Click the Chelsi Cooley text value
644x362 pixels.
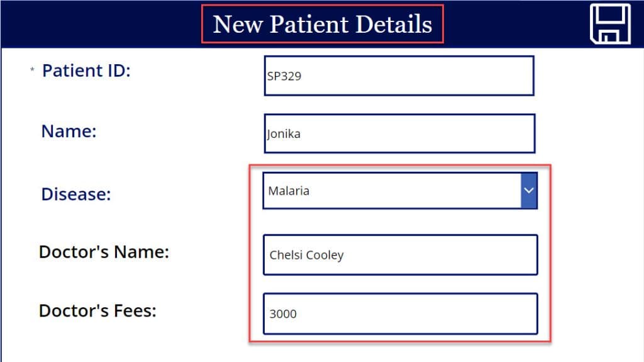pos(306,255)
